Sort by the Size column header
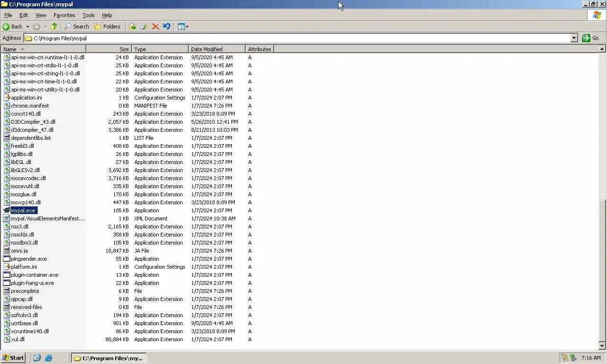607x364 pixels. click(x=109, y=49)
